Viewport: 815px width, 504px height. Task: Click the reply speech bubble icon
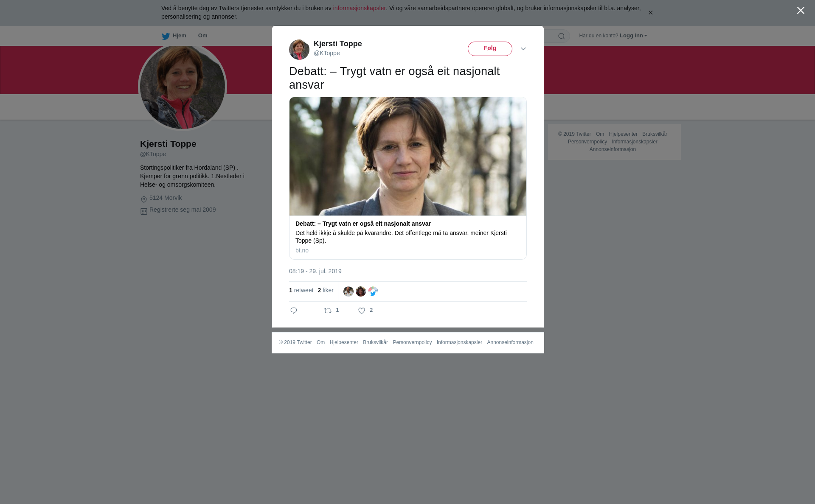coord(294,311)
